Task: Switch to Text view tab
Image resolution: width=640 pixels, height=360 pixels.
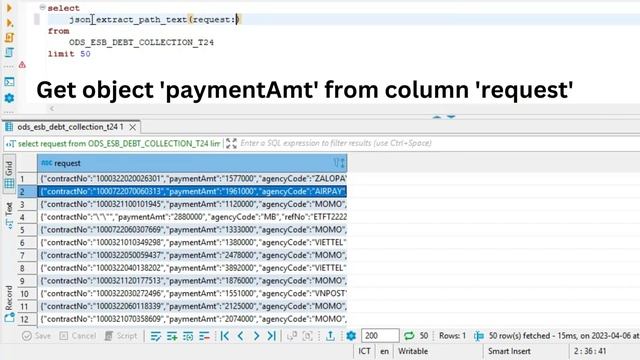Action: click(x=9, y=215)
